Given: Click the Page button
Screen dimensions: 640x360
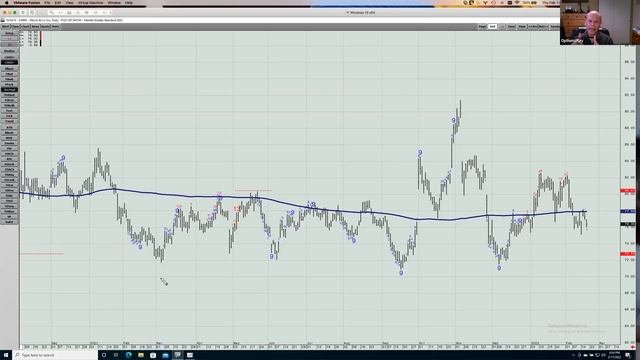Looking at the screenshot, I should point(482,27).
